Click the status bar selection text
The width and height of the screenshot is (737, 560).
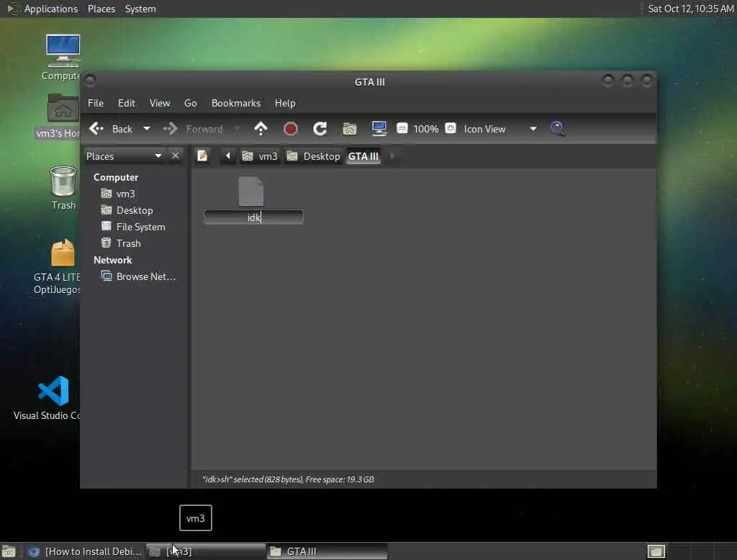[288, 479]
